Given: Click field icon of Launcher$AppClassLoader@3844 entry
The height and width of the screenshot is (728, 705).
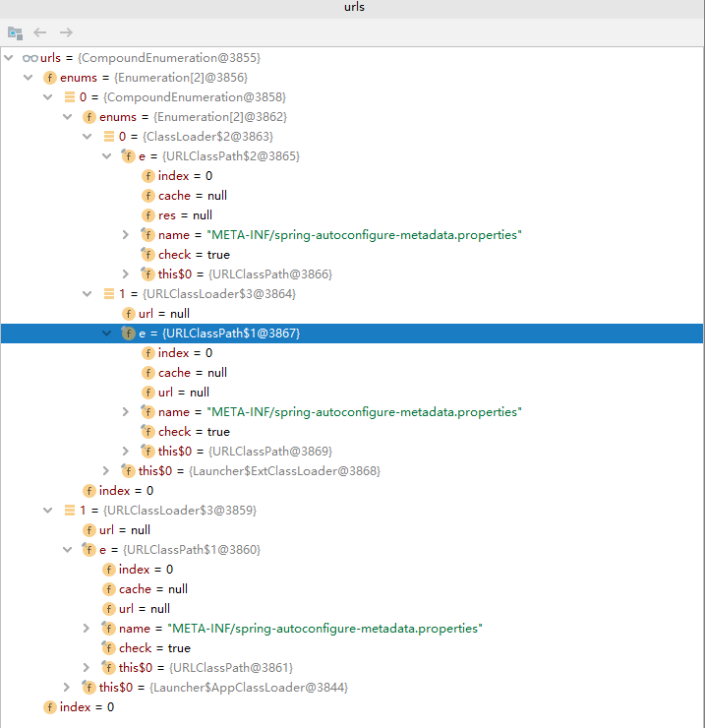Looking at the screenshot, I should pyautogui.click(x=89, y=688).
